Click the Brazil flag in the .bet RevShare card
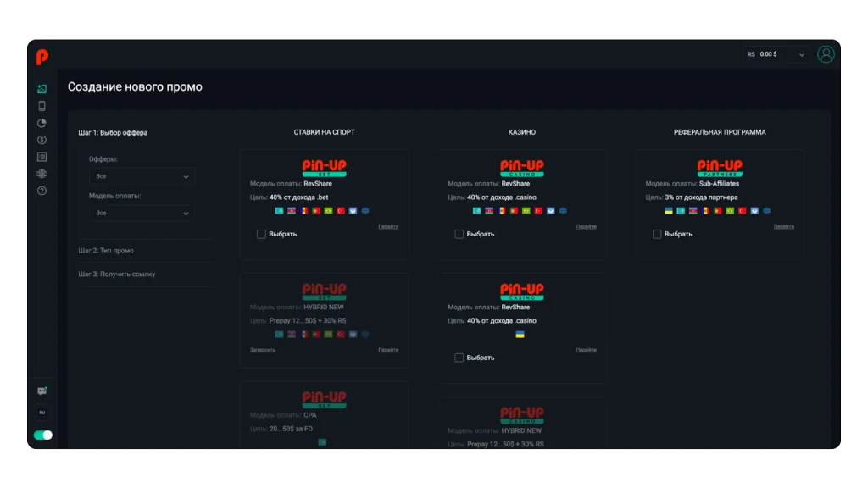This screenshot has width=868, height=488. coord(328,211)
